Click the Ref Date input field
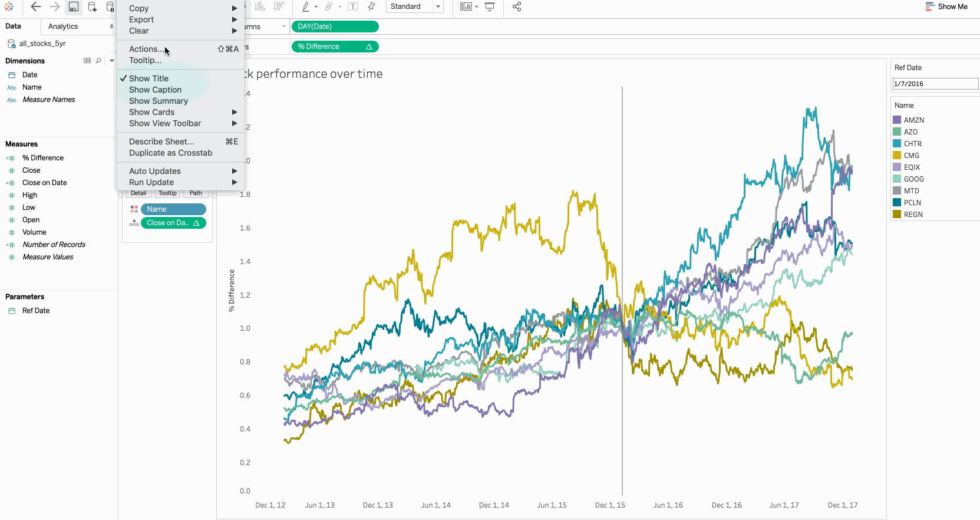Image resolution: width=980 pixels, height=520 pixels. coord(935,84)
